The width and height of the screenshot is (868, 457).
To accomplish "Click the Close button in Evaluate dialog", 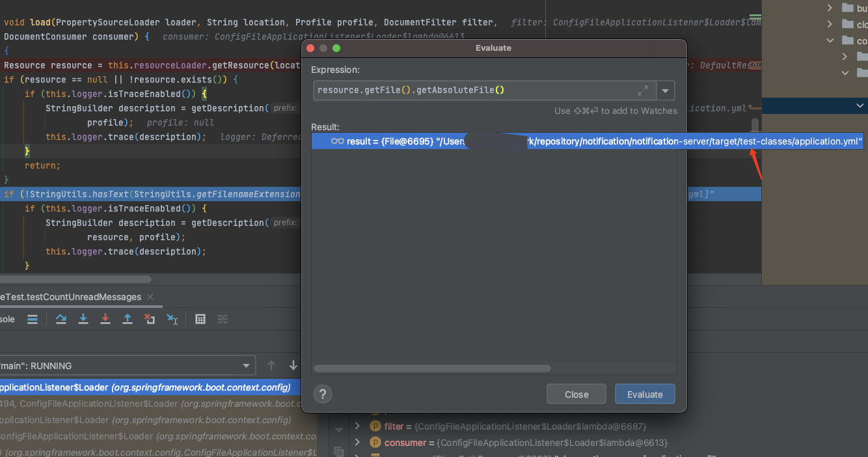I will (x=576, y=395).
